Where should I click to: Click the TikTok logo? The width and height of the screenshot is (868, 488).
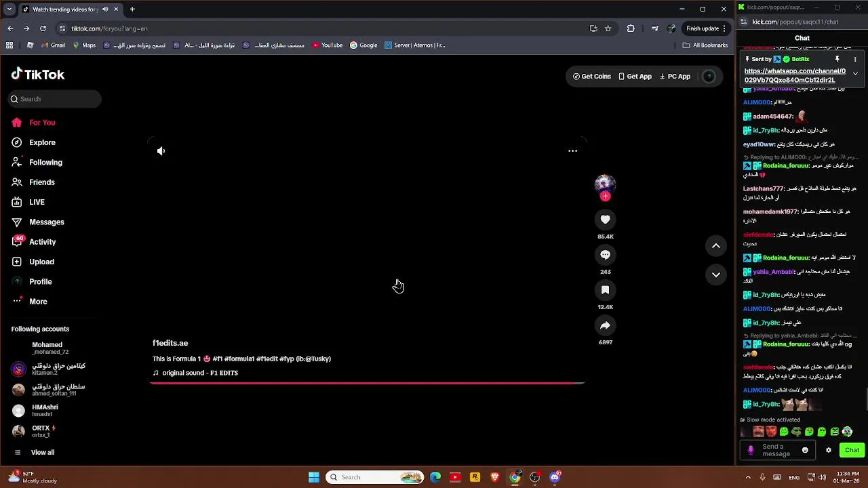click(x=38, y=75)
